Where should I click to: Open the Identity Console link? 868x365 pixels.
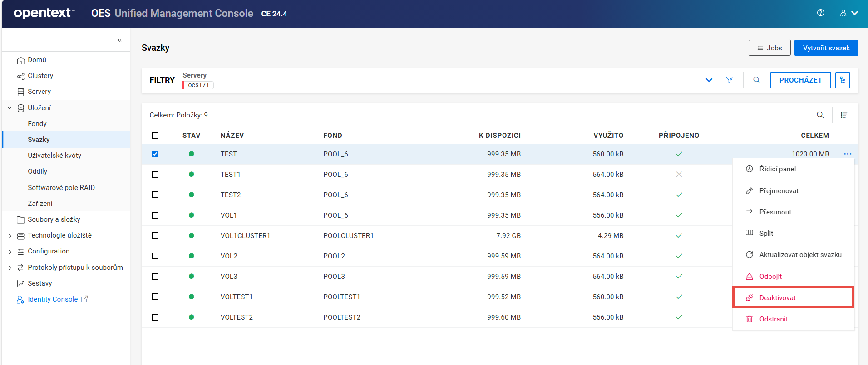pyautogui.click(x=53, y=299)
